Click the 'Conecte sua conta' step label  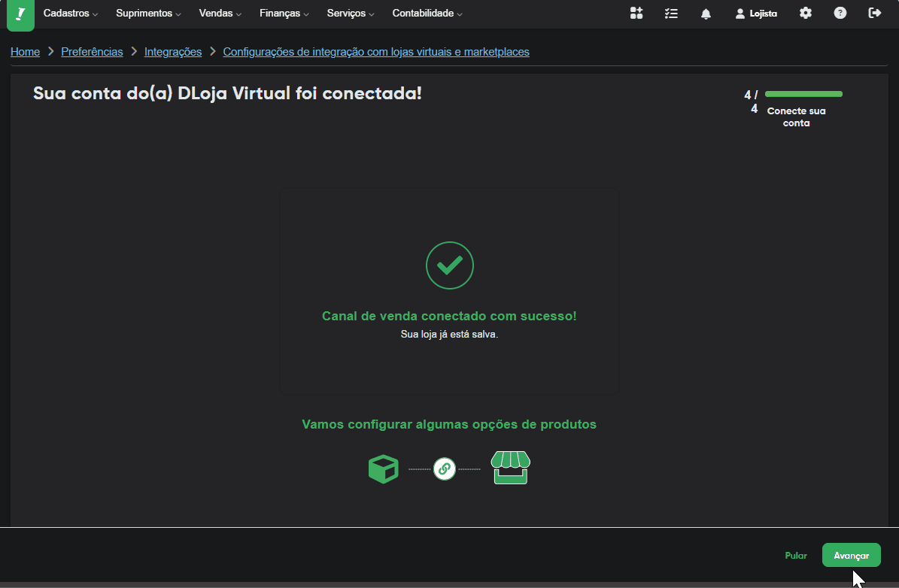(x=797, y=117)
